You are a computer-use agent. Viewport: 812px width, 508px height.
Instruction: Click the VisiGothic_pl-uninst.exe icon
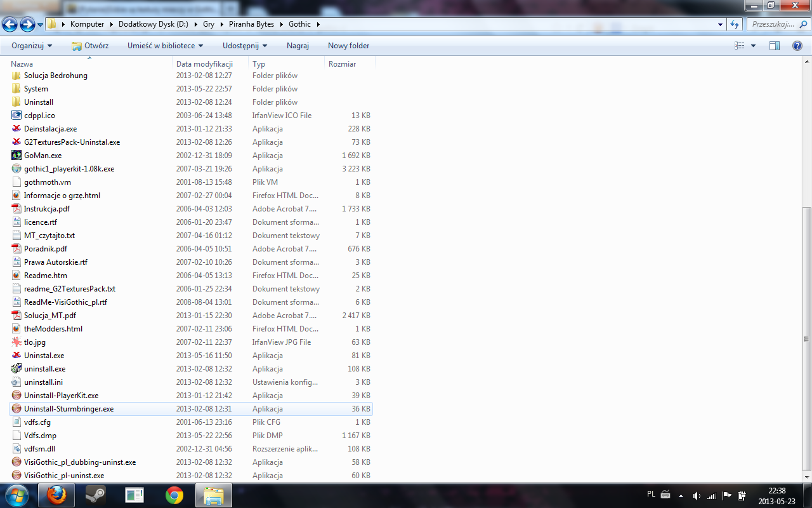tap(16, 476)
